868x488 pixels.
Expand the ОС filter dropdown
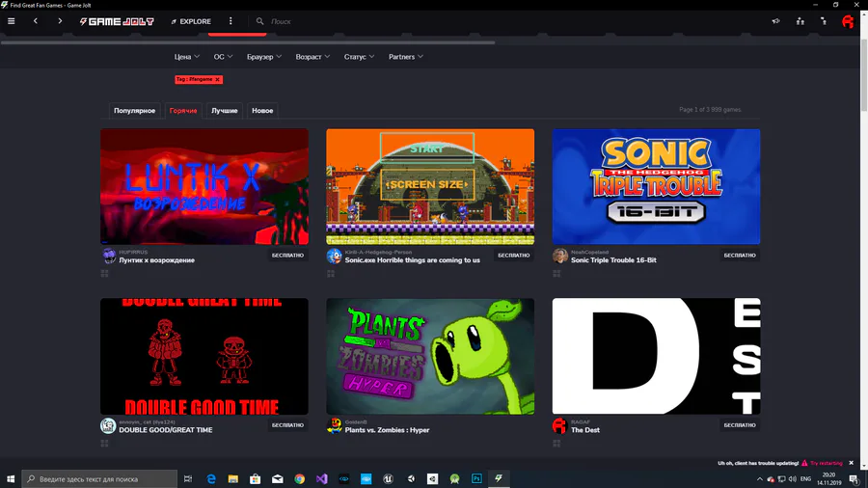pyautogui.click(x=223, y=57)
